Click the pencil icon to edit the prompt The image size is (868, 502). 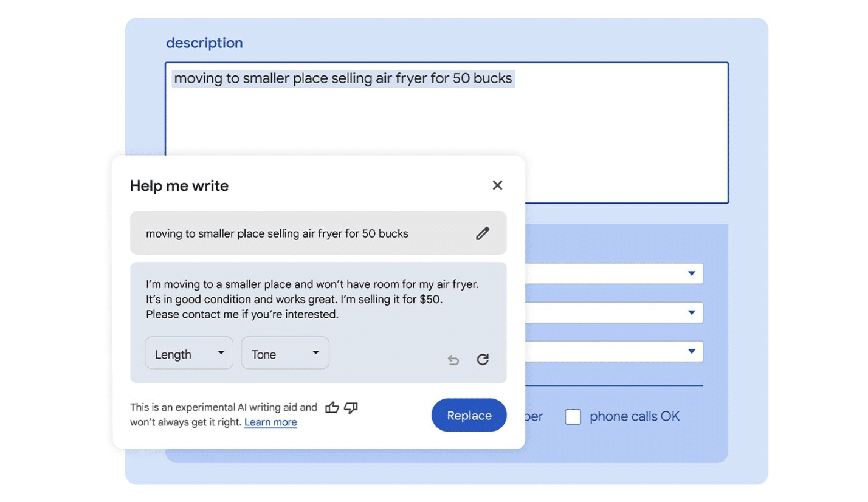tap(483, 233)
